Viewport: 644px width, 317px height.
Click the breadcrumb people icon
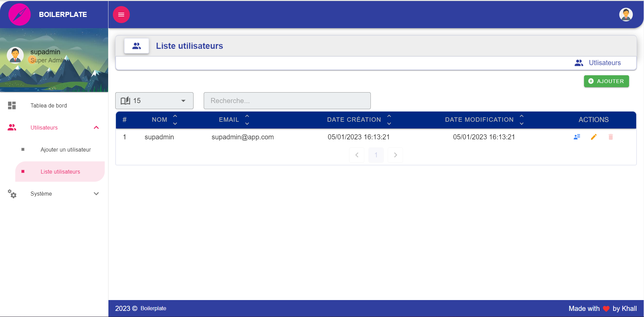[579, 63]
